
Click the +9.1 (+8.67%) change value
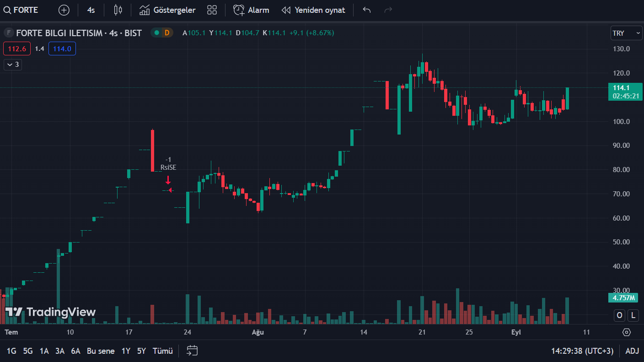[x=311, y=33]
